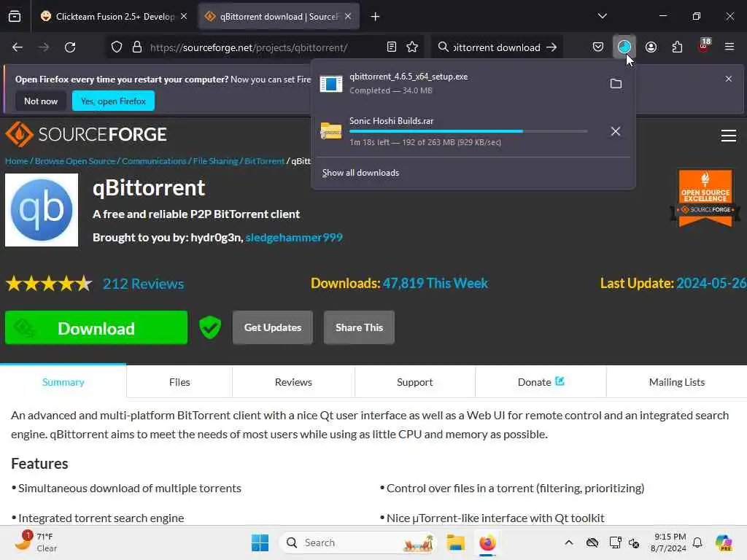Cancel the Sonic Hoshi Builds.rar download
Image resolution: width=747 pixels, height=560 pixels.
[616, 131]
